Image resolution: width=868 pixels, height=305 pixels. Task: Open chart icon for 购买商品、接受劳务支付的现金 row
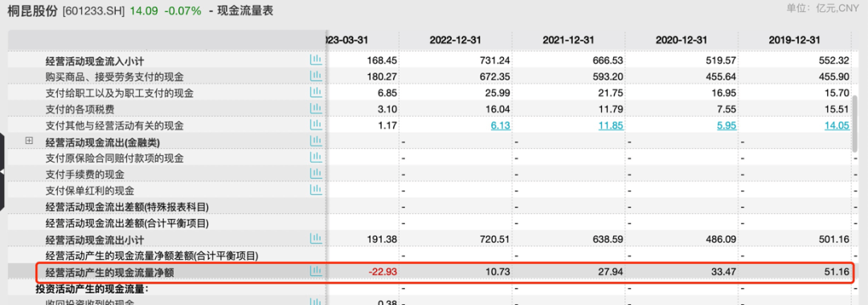316,76
